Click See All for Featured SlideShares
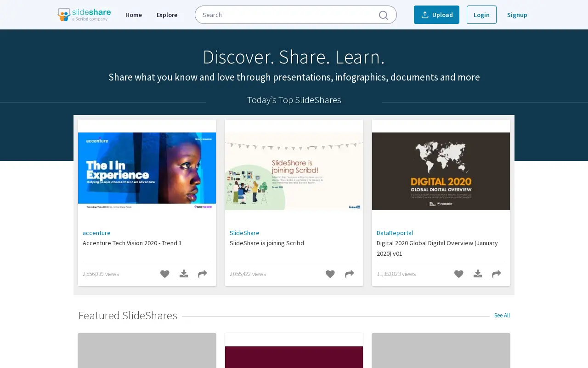The image size is (588, 368). pos(502,316)
